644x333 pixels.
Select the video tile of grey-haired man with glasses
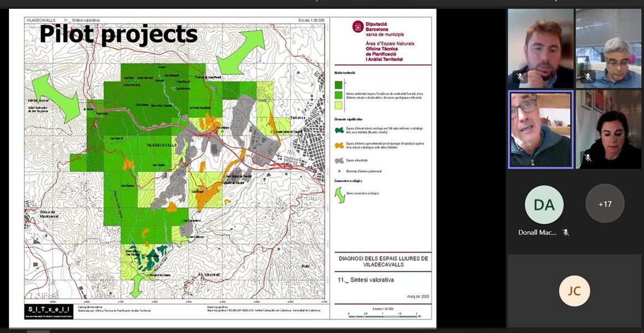tap(609, 48)
